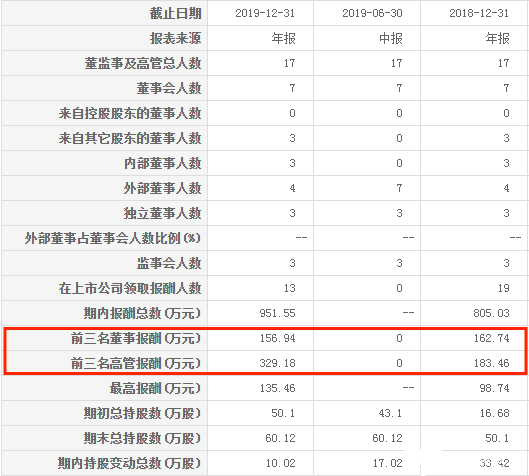The height and width of the screenshot is (476, 529).
Task: Click the 135.46 highest remuneration value
Action: [x=277, y=388]
